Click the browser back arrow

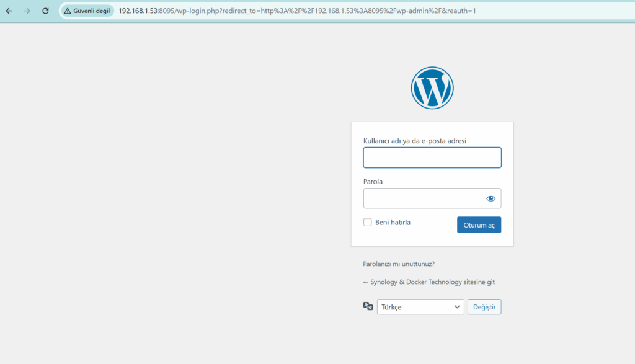(x=9, y=11)
